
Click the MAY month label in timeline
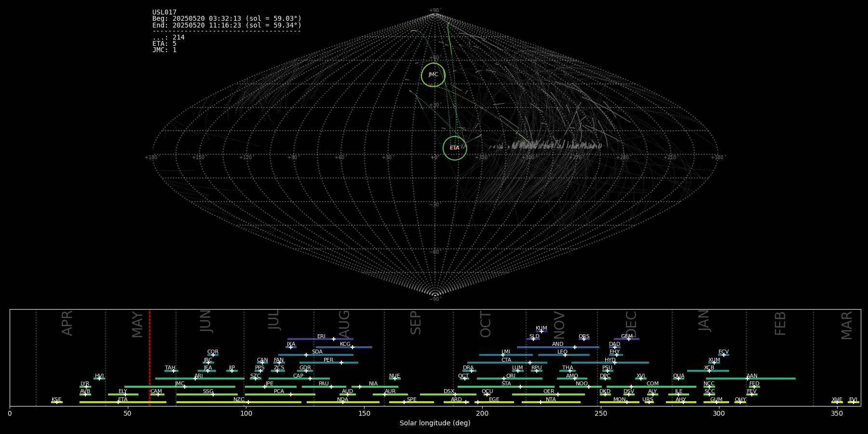tap(137, 324)
